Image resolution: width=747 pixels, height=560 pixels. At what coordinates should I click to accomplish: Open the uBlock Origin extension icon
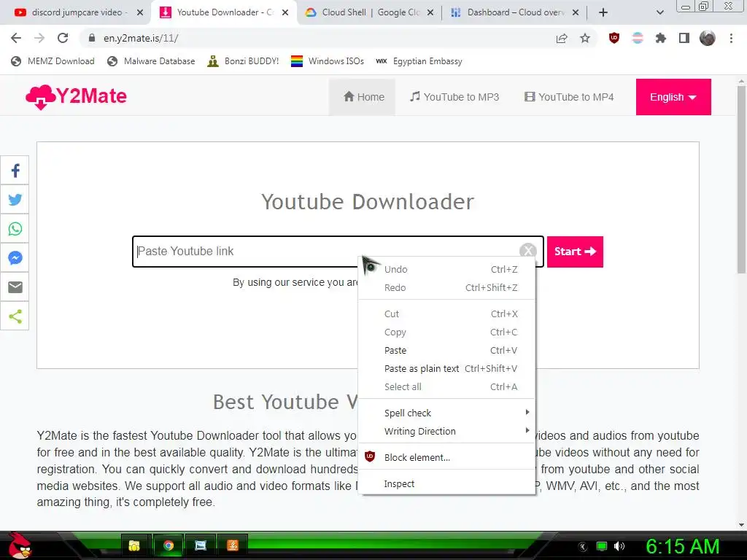pyautogui.click(x=614, y=38)
